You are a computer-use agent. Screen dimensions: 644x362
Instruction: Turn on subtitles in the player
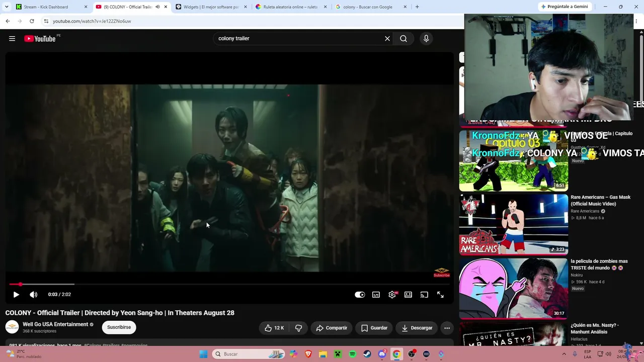coord(376,295)
